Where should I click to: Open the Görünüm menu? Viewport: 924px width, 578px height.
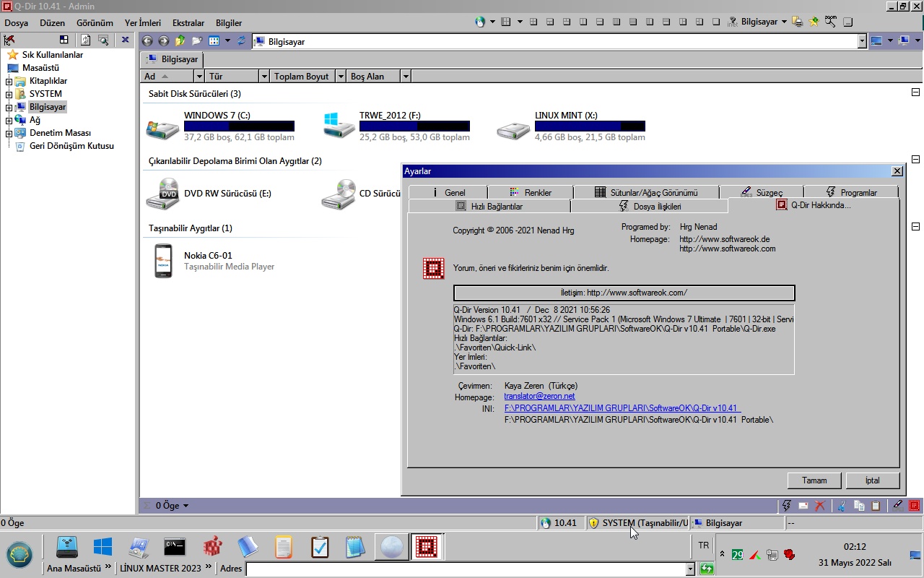coord(95,22)
